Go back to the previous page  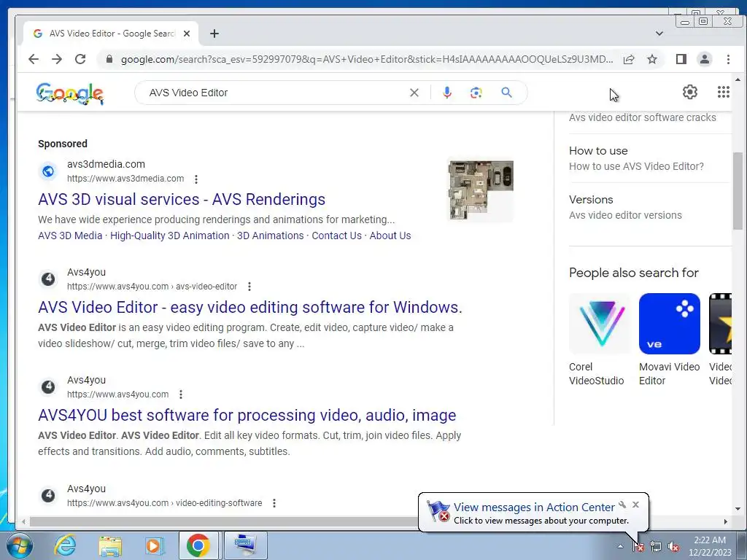34,59
